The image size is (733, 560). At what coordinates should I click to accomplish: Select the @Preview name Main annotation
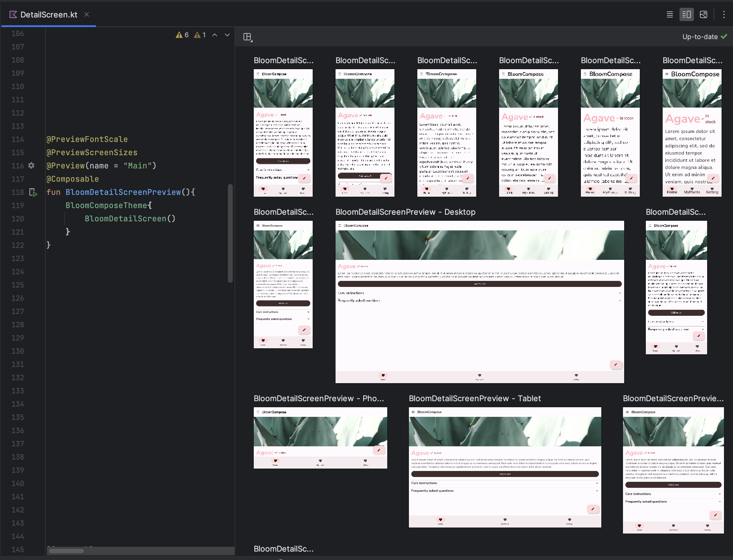pyautogui.click(x=101, y=165)
